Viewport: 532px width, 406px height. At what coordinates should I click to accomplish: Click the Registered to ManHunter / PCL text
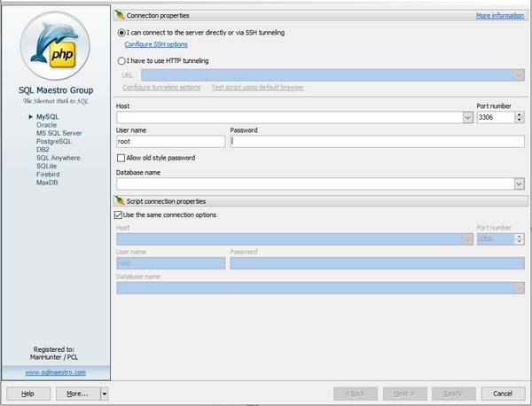coord(54,353)
